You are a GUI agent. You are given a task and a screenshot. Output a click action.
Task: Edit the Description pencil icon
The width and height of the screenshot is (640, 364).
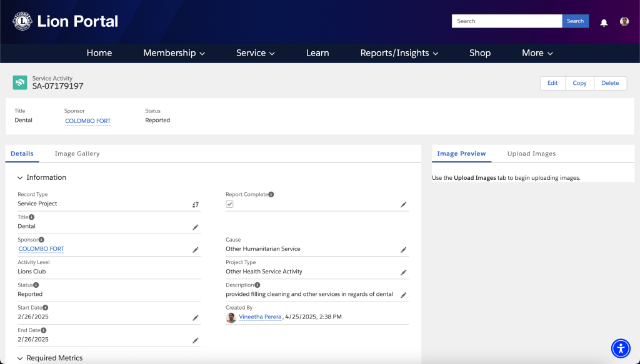(x=403, y=295)
